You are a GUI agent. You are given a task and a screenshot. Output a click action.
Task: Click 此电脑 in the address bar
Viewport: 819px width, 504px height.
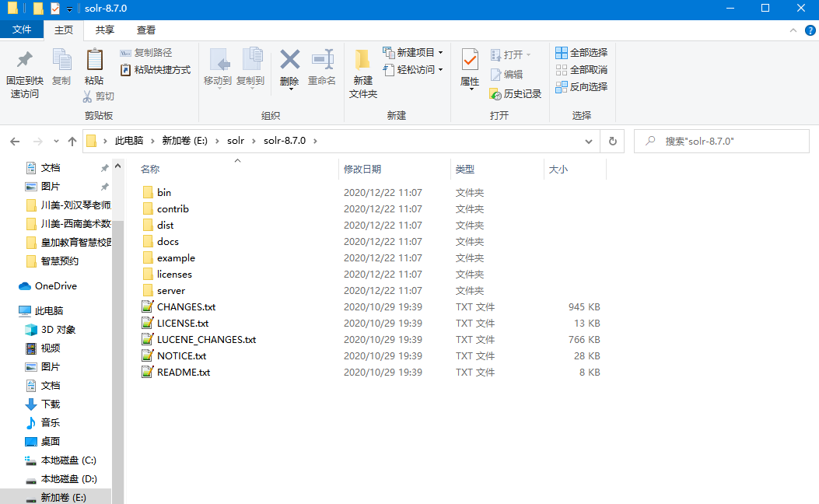tap(129, 141)
